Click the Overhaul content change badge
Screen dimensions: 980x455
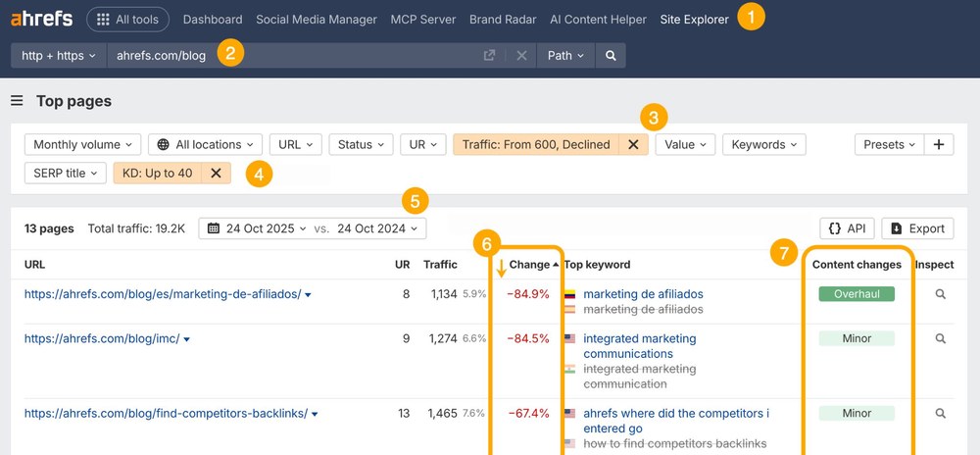click(x=857, y=294)
